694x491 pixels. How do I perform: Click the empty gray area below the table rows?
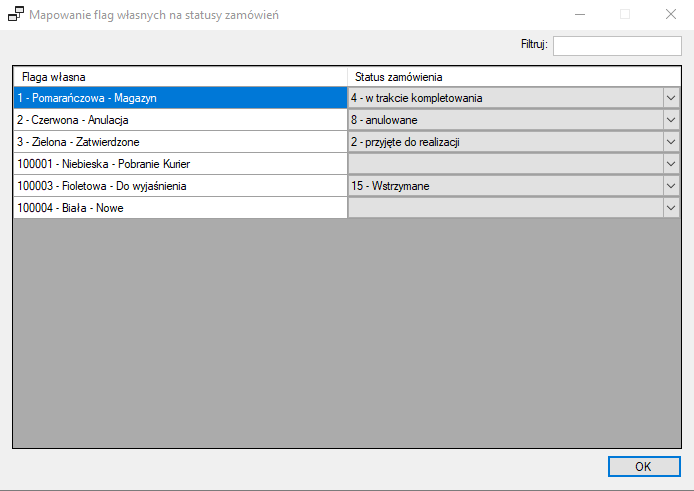click(x=346, y=330)
